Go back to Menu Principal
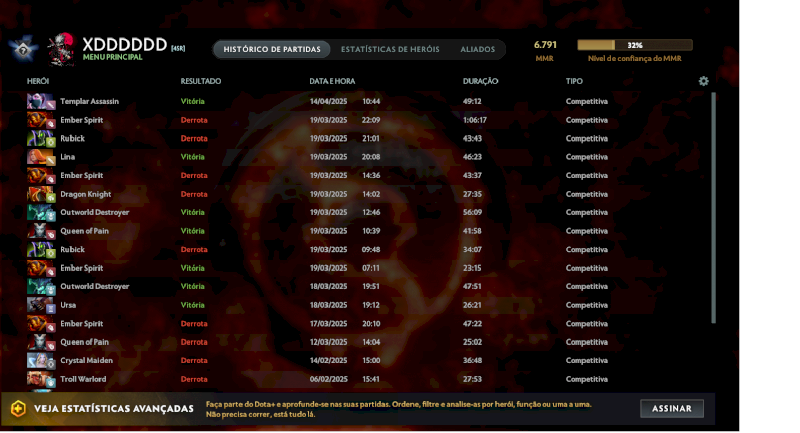The image size is (800, 433). click(x=113, y=57)
